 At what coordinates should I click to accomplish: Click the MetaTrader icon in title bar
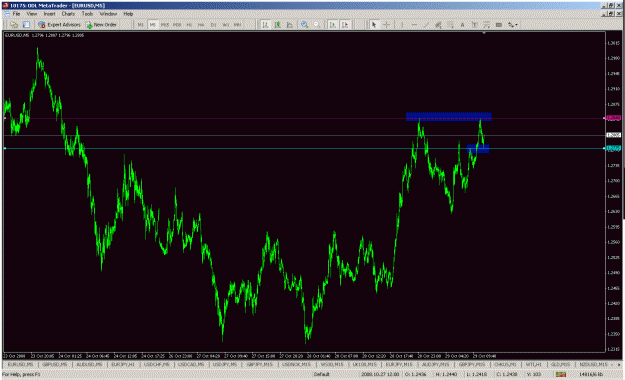point(6,5)
